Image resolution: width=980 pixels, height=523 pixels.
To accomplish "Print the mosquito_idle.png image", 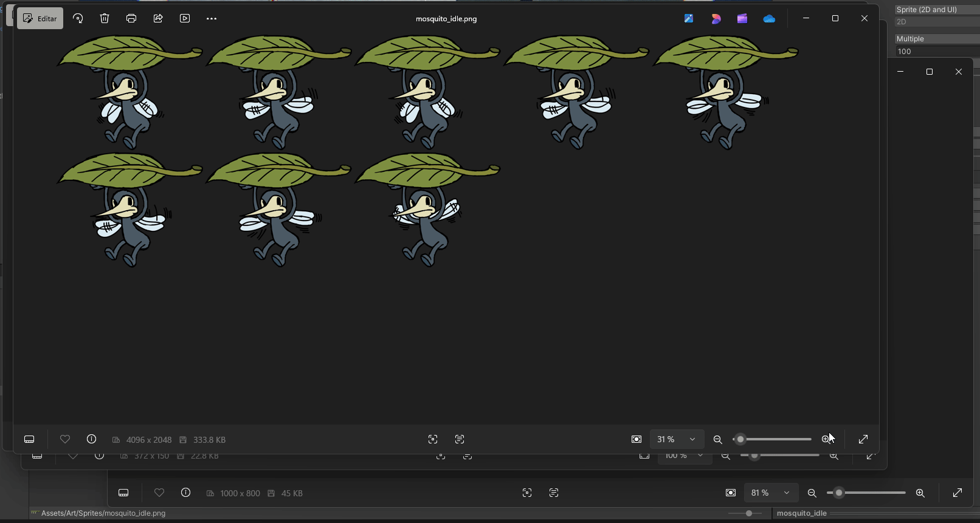I will (131, 18).
